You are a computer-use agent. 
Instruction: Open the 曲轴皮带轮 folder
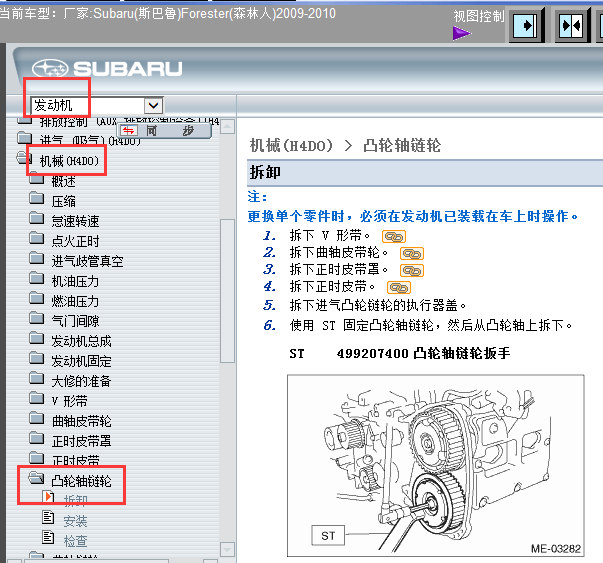point(82,421)
